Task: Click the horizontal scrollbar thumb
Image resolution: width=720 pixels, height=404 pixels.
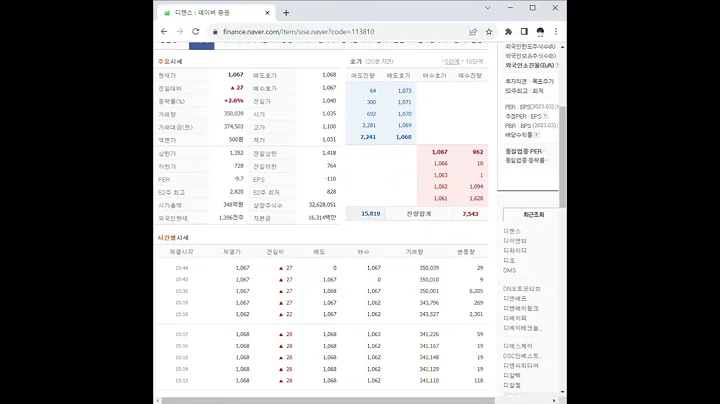Action: click(328, 401)
